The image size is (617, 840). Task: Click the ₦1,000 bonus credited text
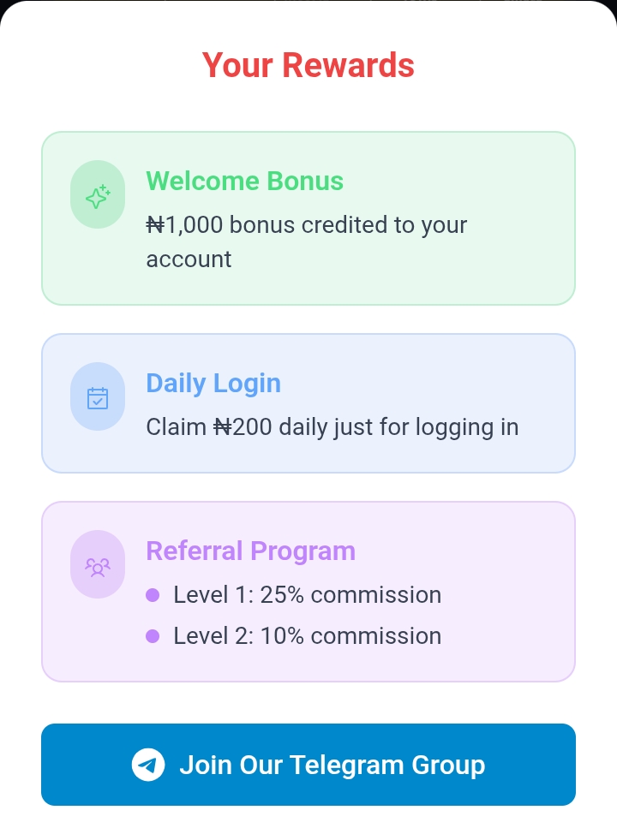click(307, 241)
